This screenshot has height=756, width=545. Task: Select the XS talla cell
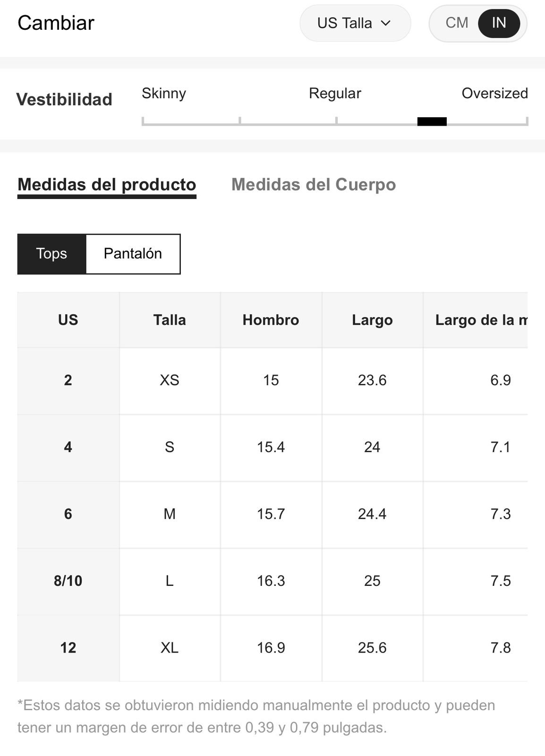click(170, 380)
